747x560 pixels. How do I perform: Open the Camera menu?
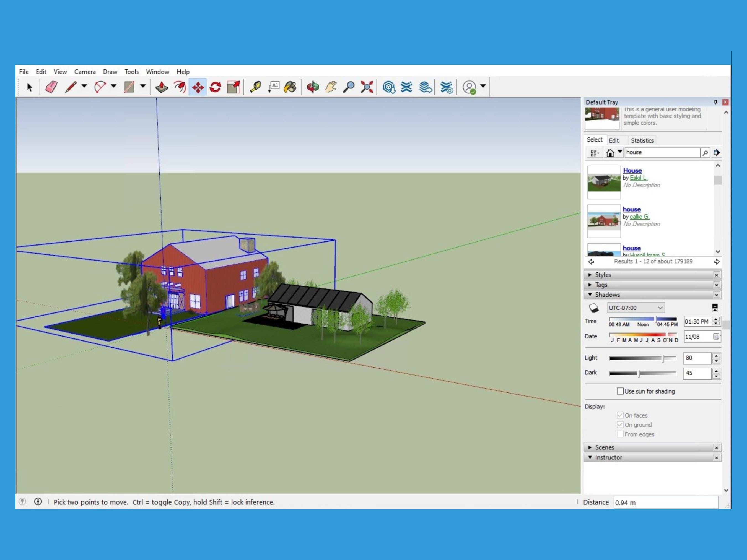pos(85,72)
